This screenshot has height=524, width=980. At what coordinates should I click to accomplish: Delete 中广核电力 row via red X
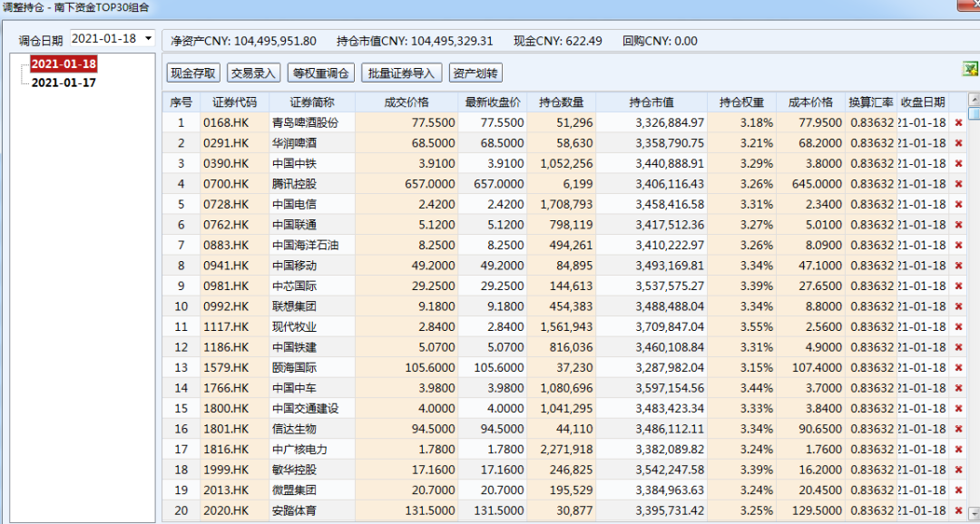tap(958, 450)
